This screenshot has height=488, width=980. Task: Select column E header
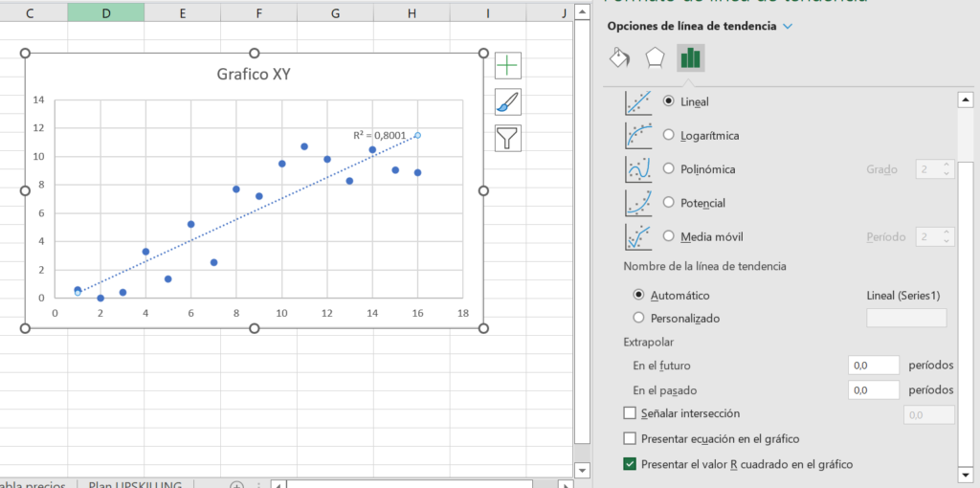tap(183, 12)
